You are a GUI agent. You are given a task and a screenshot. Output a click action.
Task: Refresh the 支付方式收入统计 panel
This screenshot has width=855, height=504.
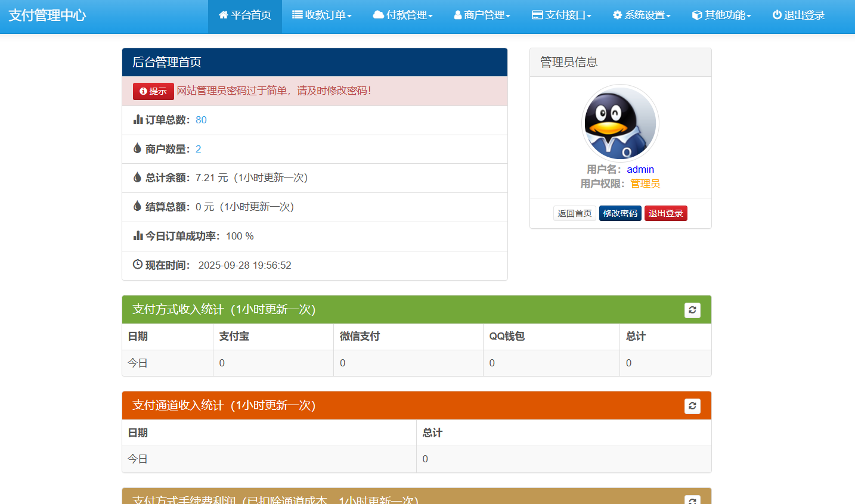pyautogui.click(x=692, y=309)
